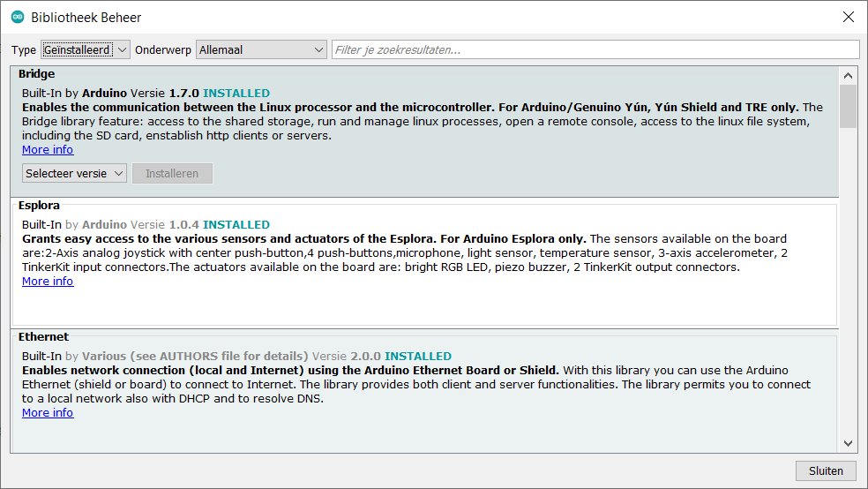Open the Onderwerp dropdown showing Allemaal

click(261, 49)
